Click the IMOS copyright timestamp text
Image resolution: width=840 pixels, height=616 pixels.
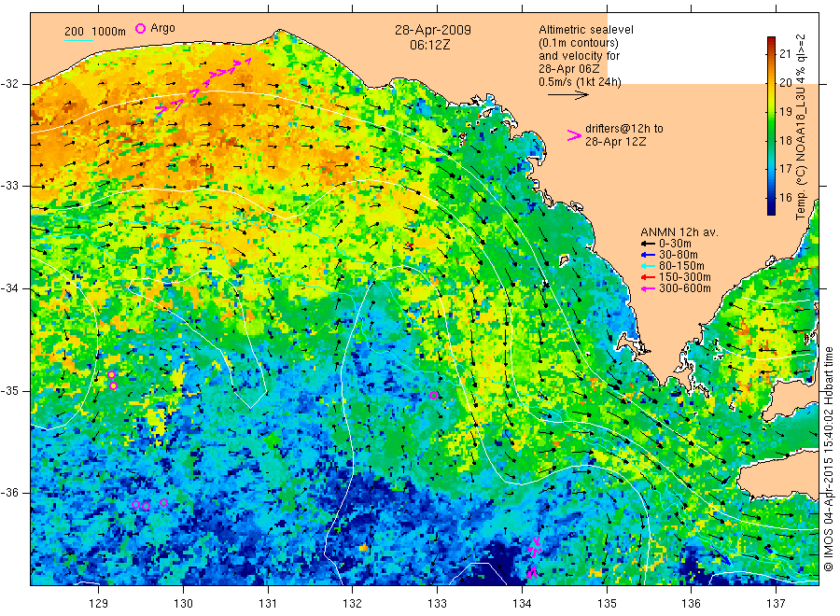pyautogui.click(x=829, y=458)
